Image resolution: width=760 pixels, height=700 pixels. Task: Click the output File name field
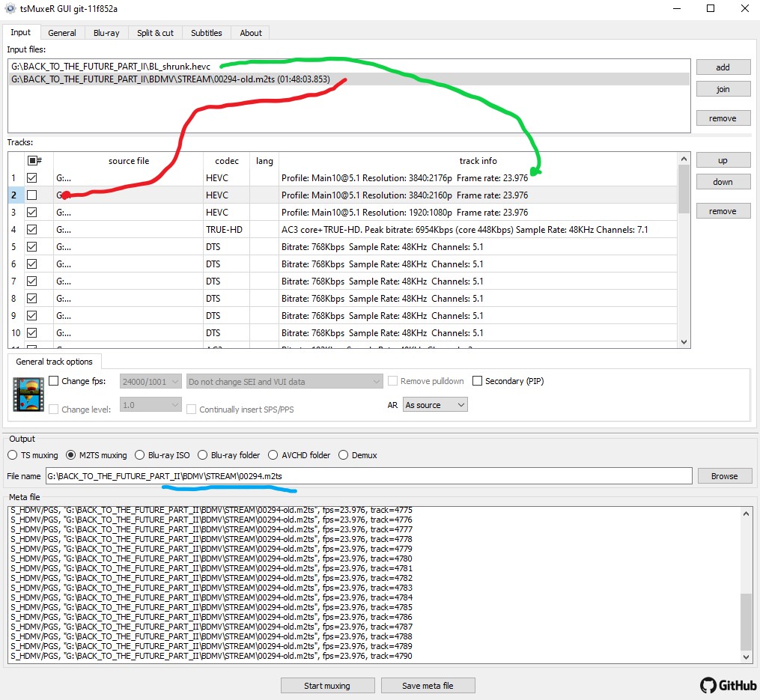click(369, 476)
